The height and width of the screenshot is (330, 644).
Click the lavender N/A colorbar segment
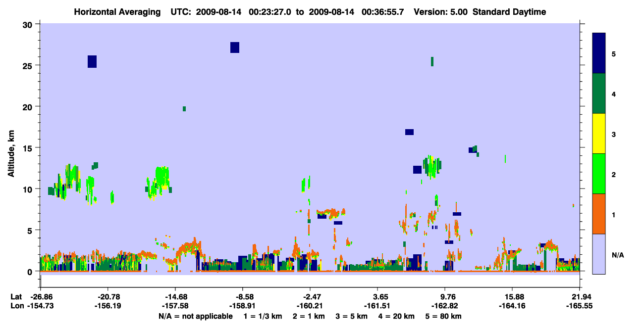(599, 254)
